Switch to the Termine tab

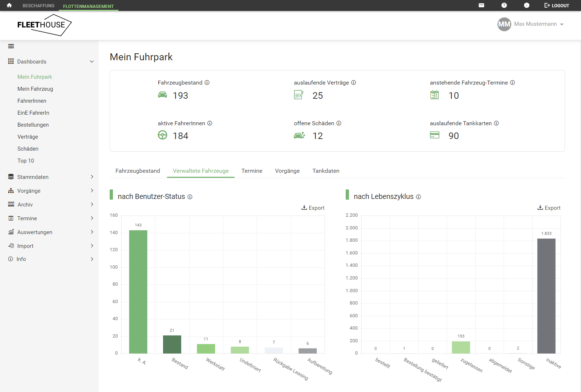click(x=252, y=171)
